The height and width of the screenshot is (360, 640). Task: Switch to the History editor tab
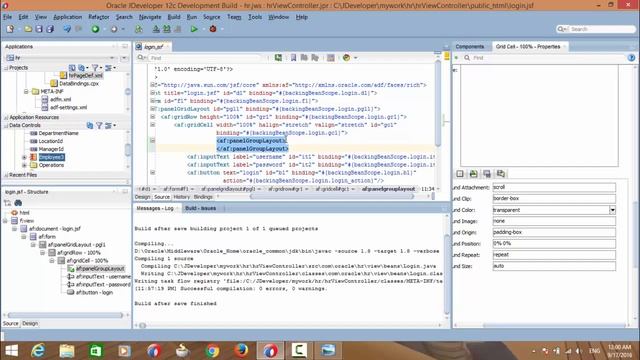coord(182,197)
